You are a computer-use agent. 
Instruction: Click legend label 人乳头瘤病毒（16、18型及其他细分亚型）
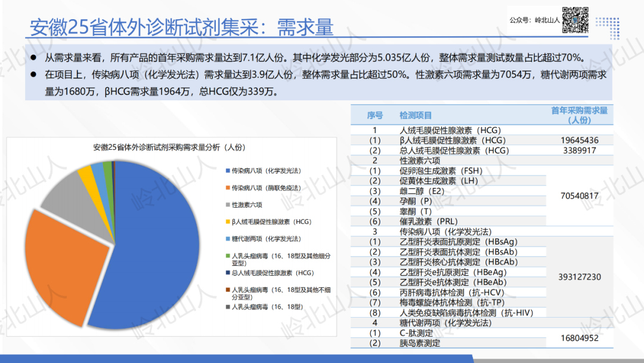click(281, 259)
